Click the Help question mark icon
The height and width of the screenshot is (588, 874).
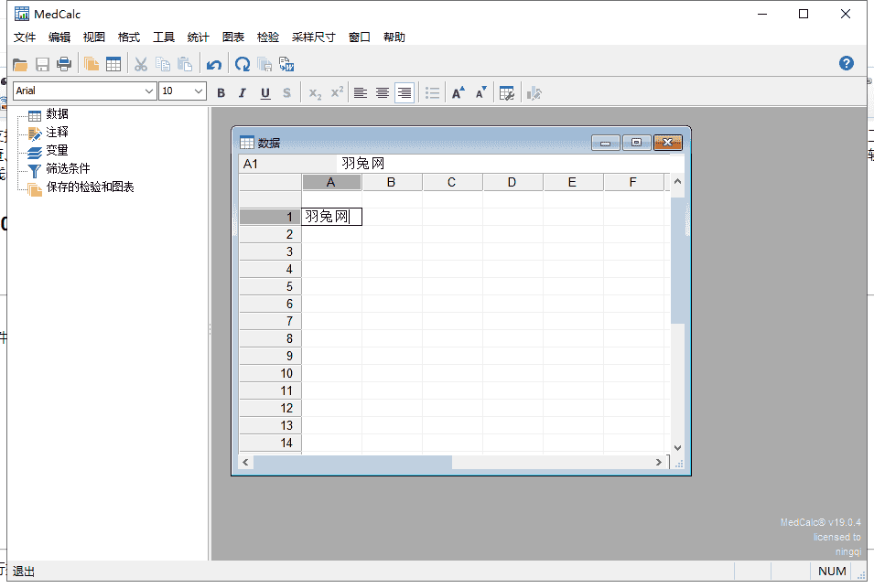tap(846, 63)
